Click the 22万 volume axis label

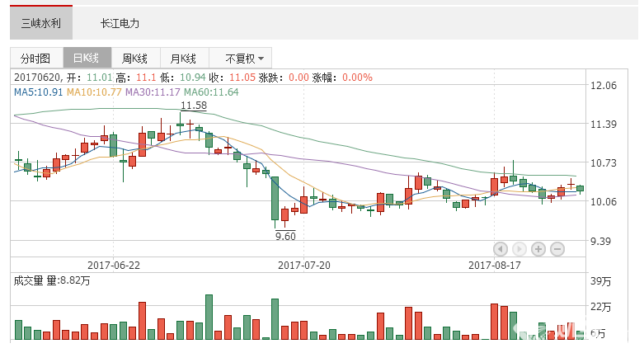pyautogui.click(x=601, y=307)
